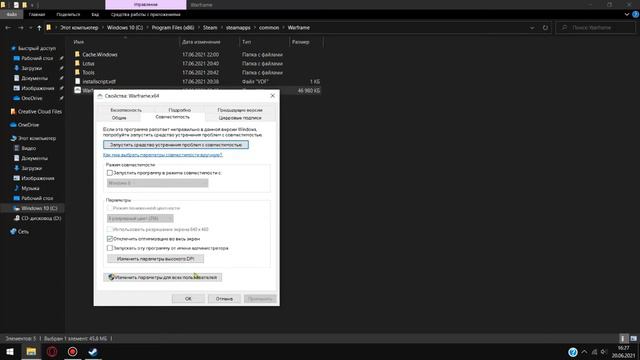Go up one folder level
The height and width of the screenshot is (360, 640).
coord(39,28)
